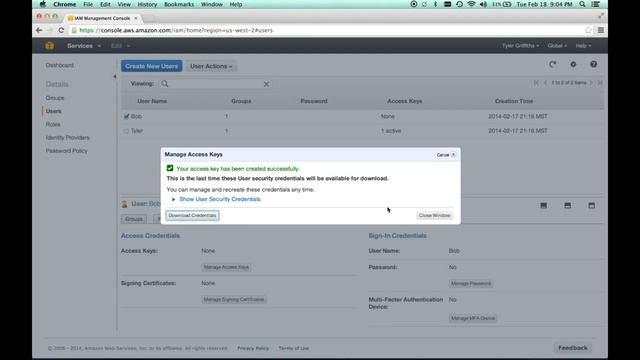Click Manage Password button
This screenshot has height=360, width=640.
[x=471, y=283]
